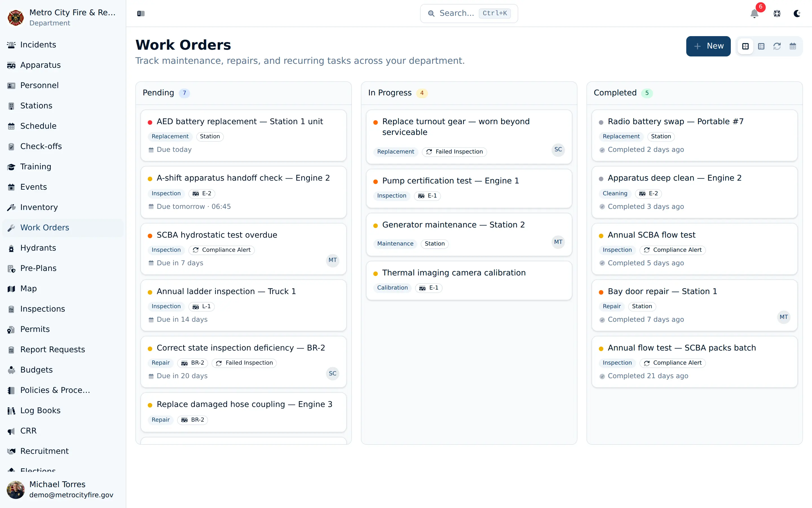Click E-1 tag on Pump certification
The height and width of the screenshot is (508, 812).
pos(427,196)
